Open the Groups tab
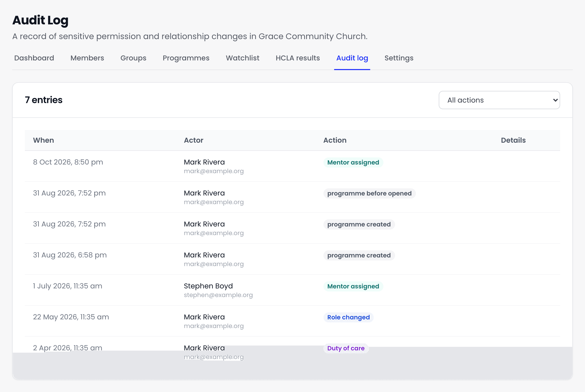The image size is (585, 392). click(x=133, y=58)
